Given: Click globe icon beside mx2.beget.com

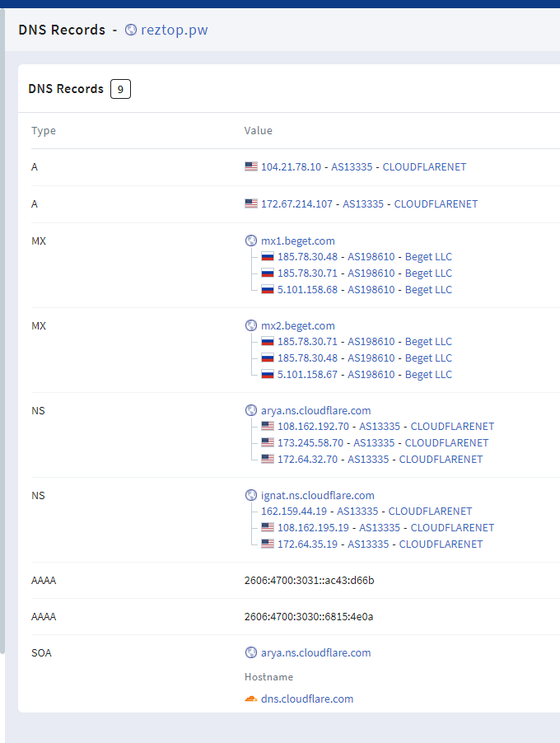Looking at the screenshot, I should [251, 325].
